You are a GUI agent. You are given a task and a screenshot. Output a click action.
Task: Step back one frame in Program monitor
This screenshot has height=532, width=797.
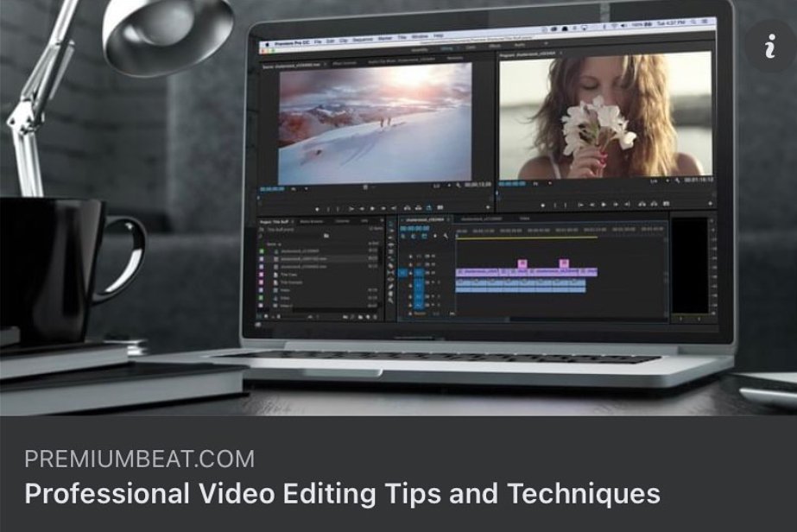592,204
